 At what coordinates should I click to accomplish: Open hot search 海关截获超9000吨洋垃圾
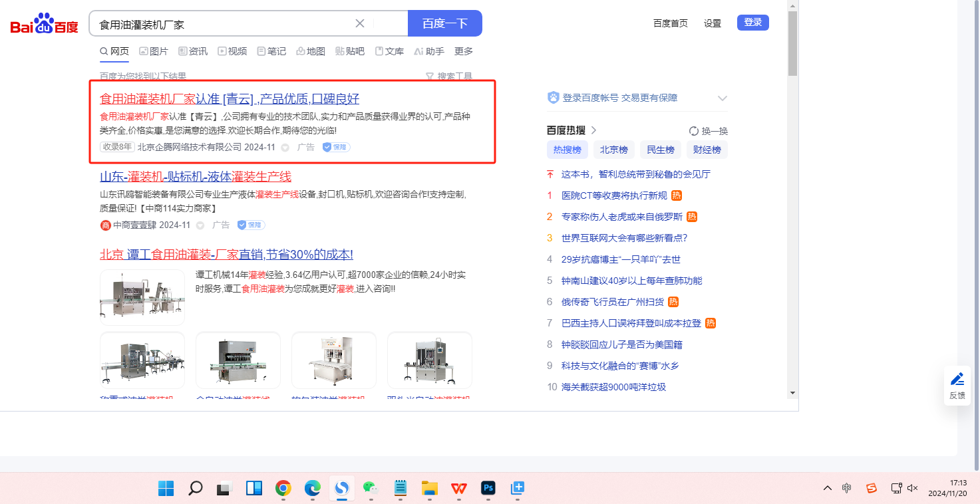click(x=614, y=387)
